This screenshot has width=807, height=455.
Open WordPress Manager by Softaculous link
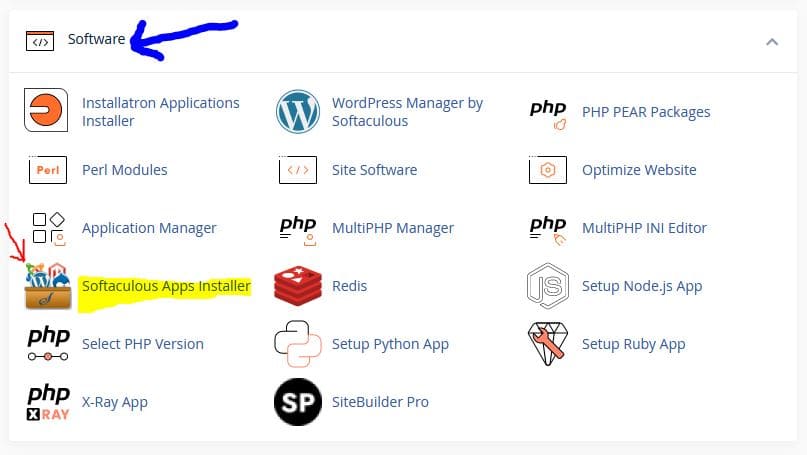tap(408, 112)
